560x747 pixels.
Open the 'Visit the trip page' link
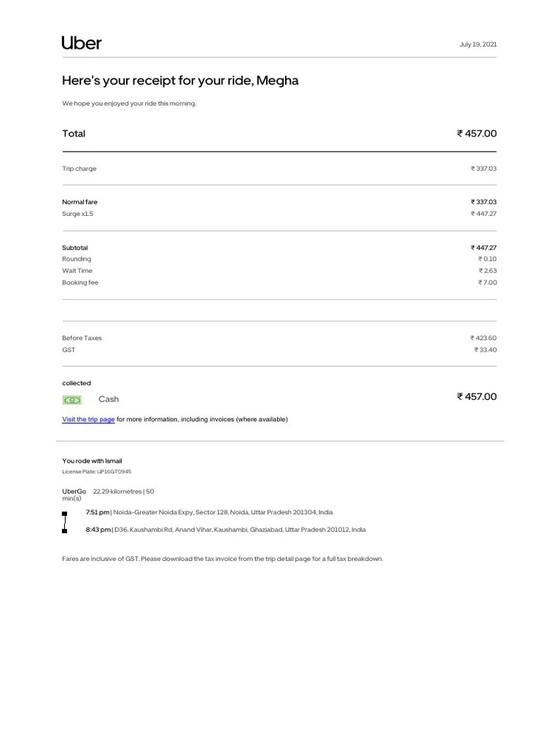coord(88,419)
